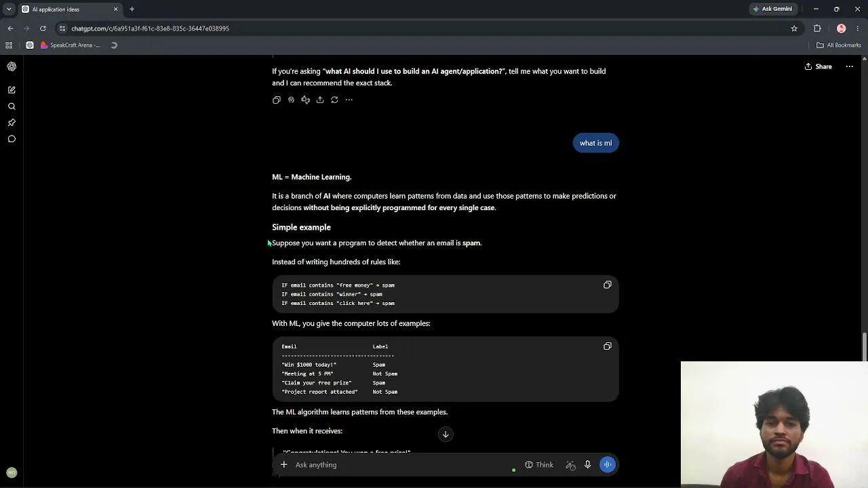Open user profile avatar at sidebar bottom

coord(12,472)
